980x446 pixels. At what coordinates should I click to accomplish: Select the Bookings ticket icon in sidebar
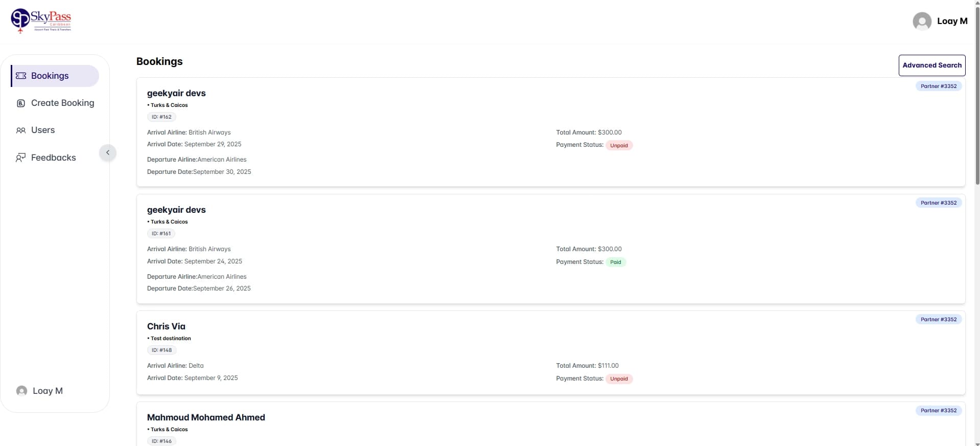(20, 75)
